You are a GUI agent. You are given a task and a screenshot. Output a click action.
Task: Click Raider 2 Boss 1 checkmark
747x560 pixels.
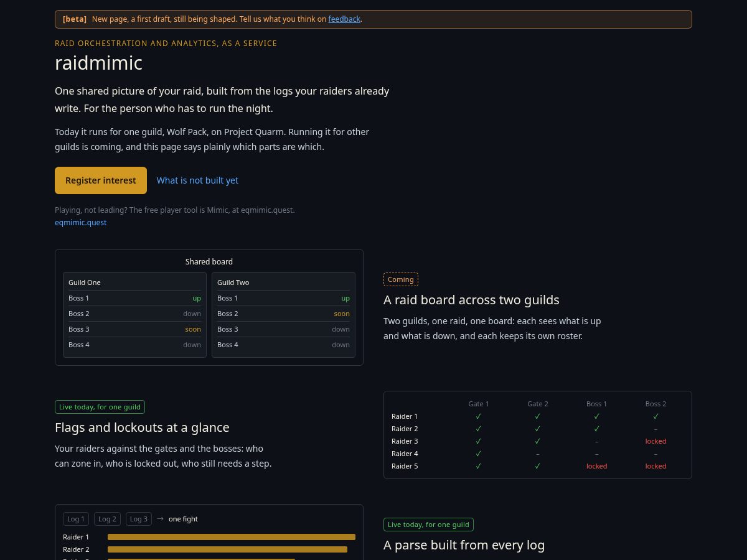click(x=596, y=429)
